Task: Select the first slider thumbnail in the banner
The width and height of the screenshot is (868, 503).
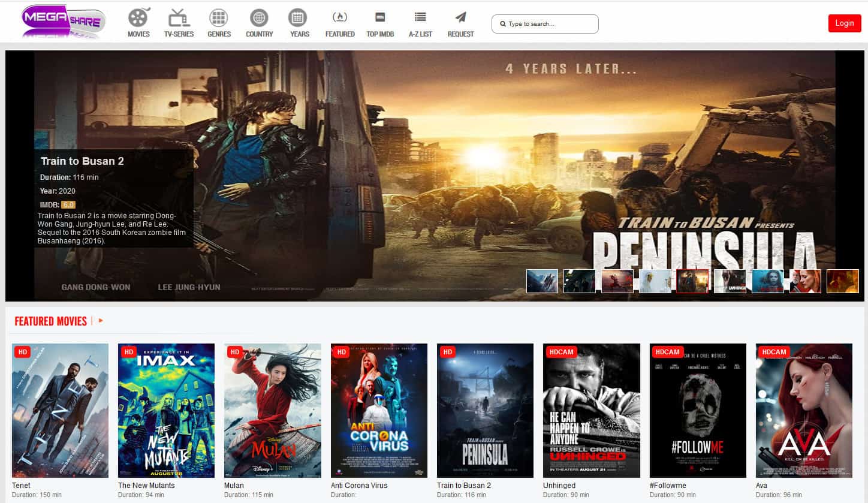Action: [x=542, y=281]
